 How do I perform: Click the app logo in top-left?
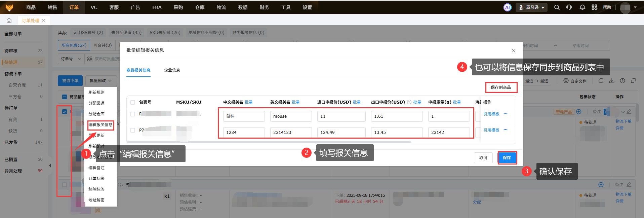point(9,7)
